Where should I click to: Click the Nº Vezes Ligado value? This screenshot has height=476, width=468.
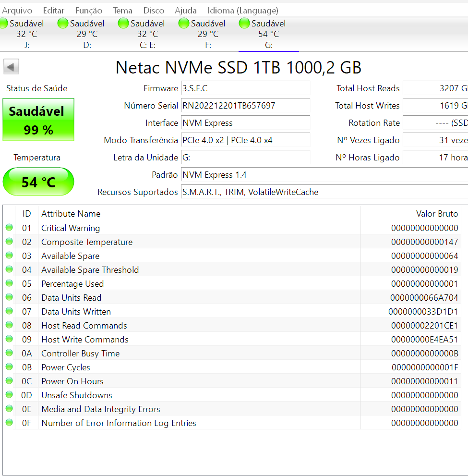435,140
